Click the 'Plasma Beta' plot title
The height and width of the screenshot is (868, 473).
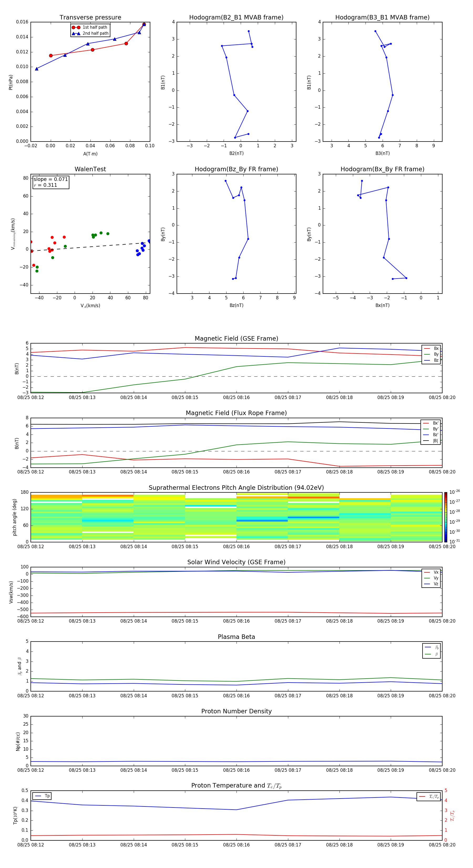point(236,637)
